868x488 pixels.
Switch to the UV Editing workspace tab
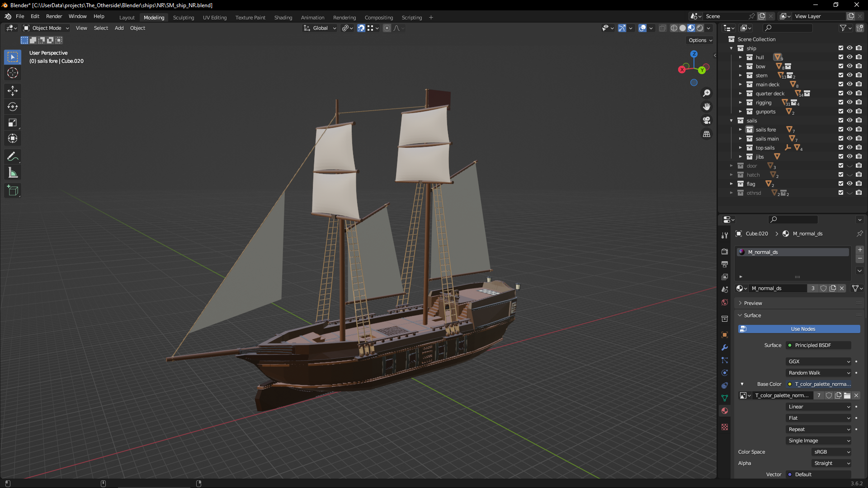tap(214, 18)
